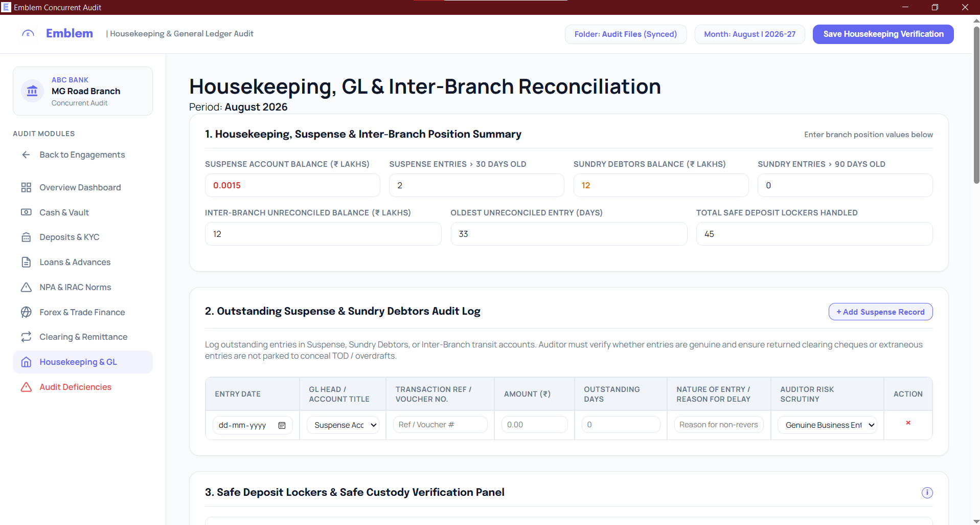Open Overview Dashboard grid icon
Image resolution: width=980 pixels, height=525 pixels.
click(26, 187)
